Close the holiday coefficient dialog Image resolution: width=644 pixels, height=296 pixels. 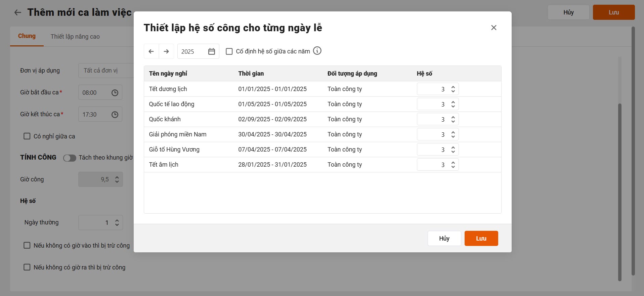coord(493,28)
